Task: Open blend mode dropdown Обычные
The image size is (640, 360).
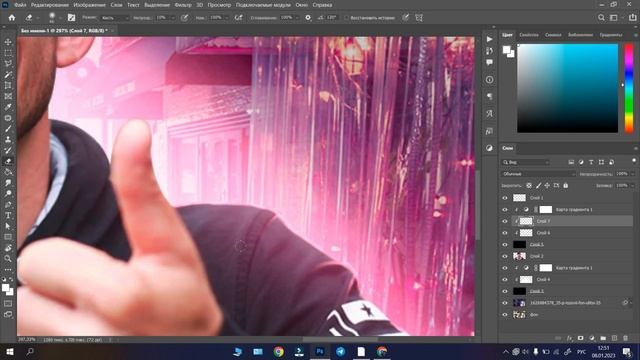Action: point(538,174)
